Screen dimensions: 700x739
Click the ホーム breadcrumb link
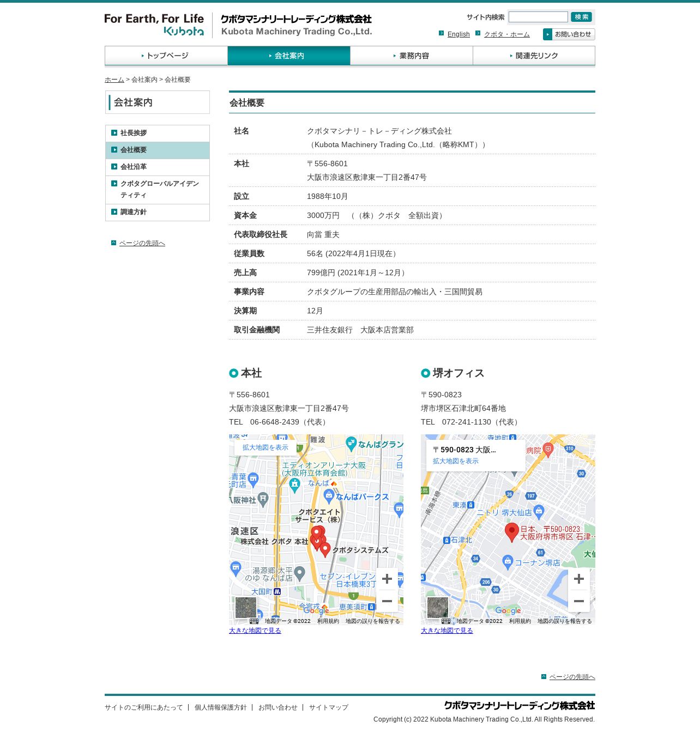coord(114,80)
